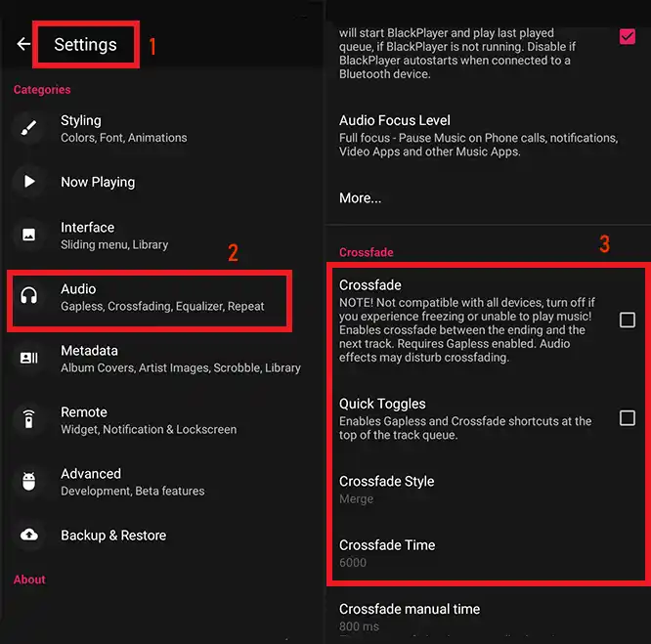
Task: Tap the headphones icon for Audio
Action: pyautogui.click(x=28, y=296)
